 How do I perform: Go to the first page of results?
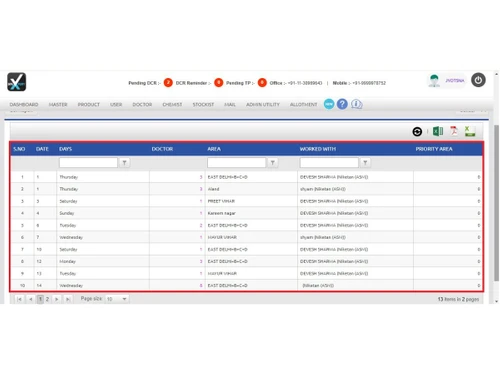pos(19,299)
